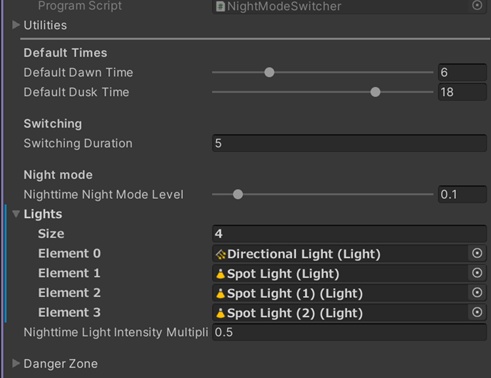Click the Element 0 label

[x=69, y=253]
